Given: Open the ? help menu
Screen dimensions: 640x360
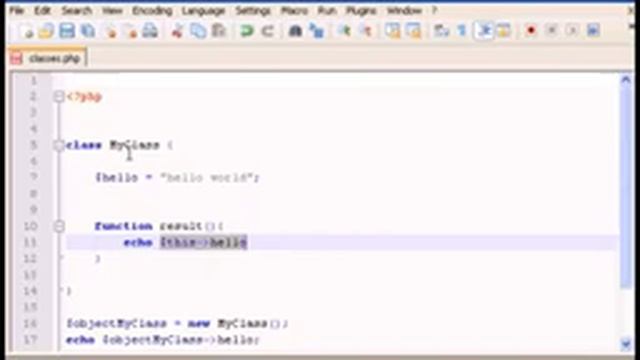Looking at the screenshot, I should (434, 11).
